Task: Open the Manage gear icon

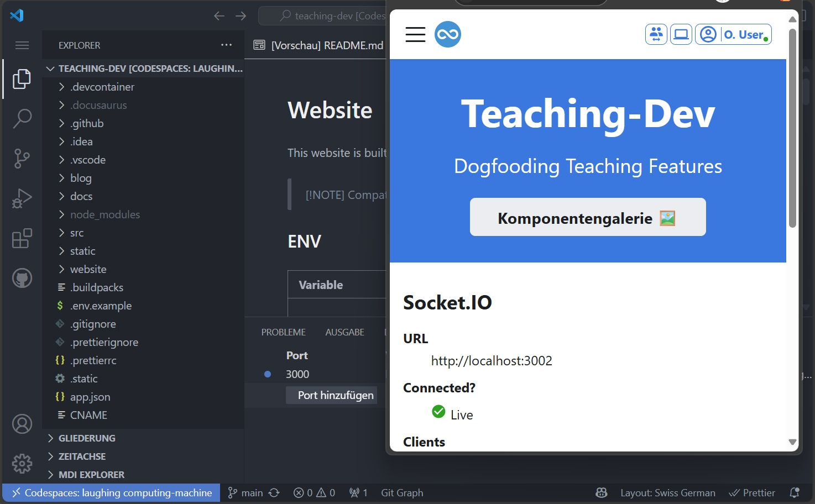Action: click(22, 463)
